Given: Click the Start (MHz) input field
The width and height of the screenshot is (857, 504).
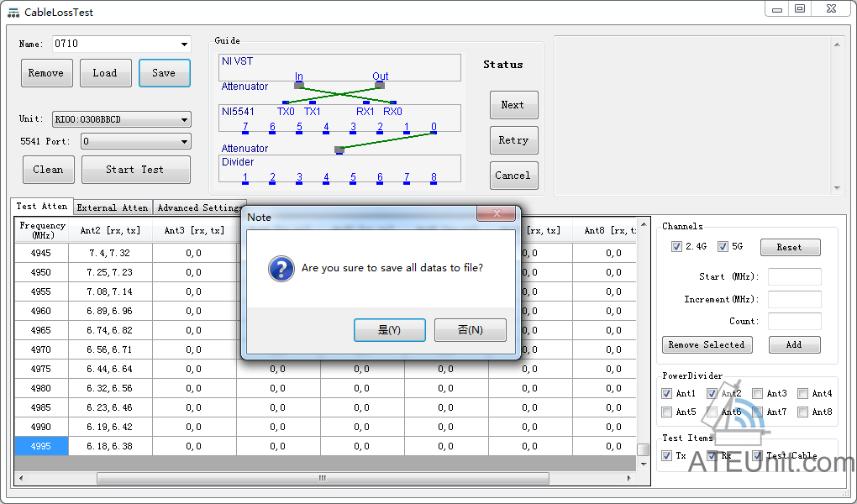Looking at the screenshot, I should coord(794,277).
